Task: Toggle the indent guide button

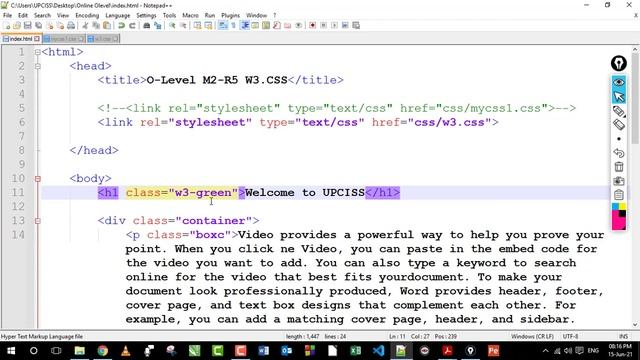Action: click(x=244, y=25)
